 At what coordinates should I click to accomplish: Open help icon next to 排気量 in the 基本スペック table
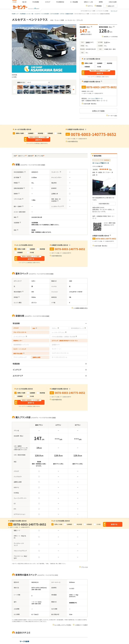click(19, 297)
